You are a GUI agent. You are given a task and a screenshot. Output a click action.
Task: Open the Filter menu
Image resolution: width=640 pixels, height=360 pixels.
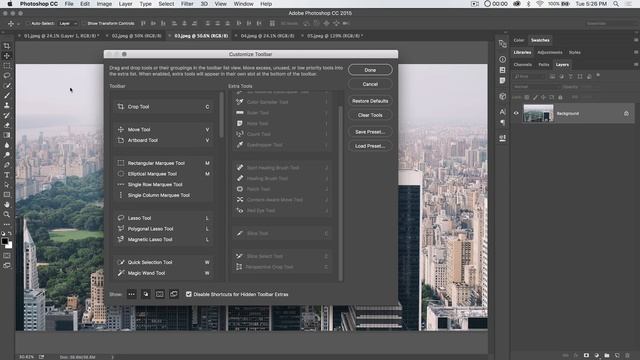[x=187, y=4]
